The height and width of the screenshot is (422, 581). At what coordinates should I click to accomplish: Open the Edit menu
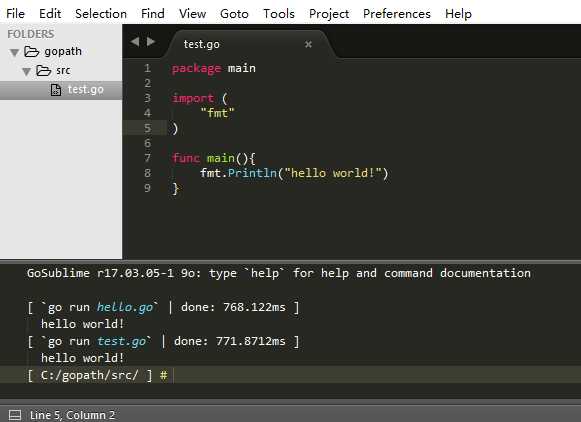pos(50,14)
